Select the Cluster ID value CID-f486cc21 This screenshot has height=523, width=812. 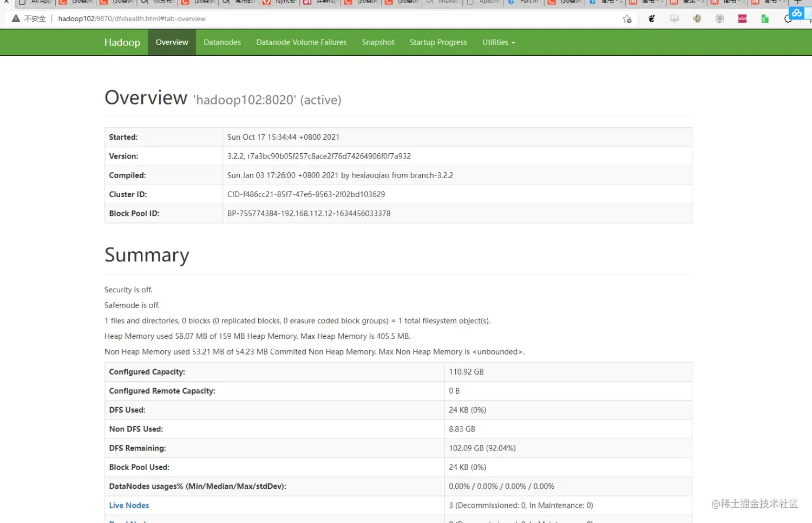click(x=306, y=194)
